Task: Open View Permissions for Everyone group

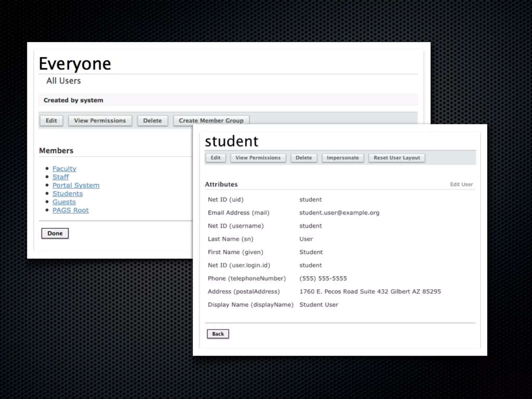Action: pyautogui.click(x=100, y=121)
